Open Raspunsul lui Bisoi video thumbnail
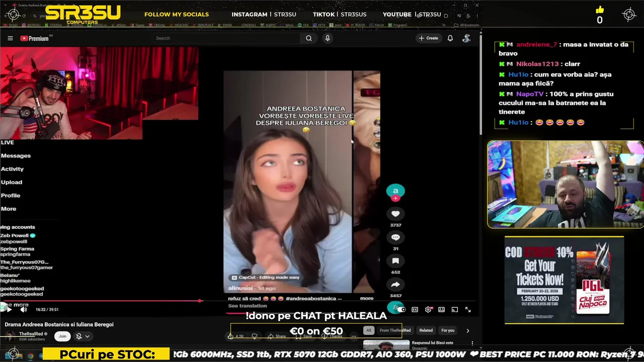The width and height of the screenshot is (644, 362). (386, 345)
